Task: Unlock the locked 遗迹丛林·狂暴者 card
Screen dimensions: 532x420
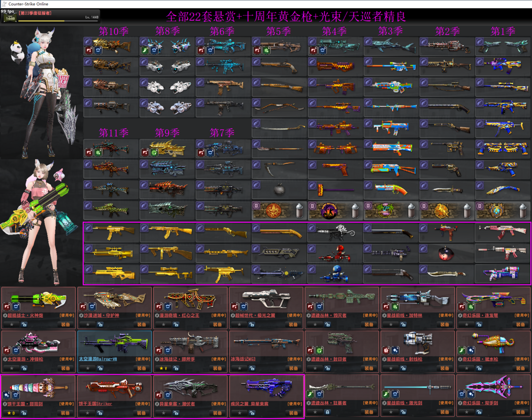Action: point(328,412)
